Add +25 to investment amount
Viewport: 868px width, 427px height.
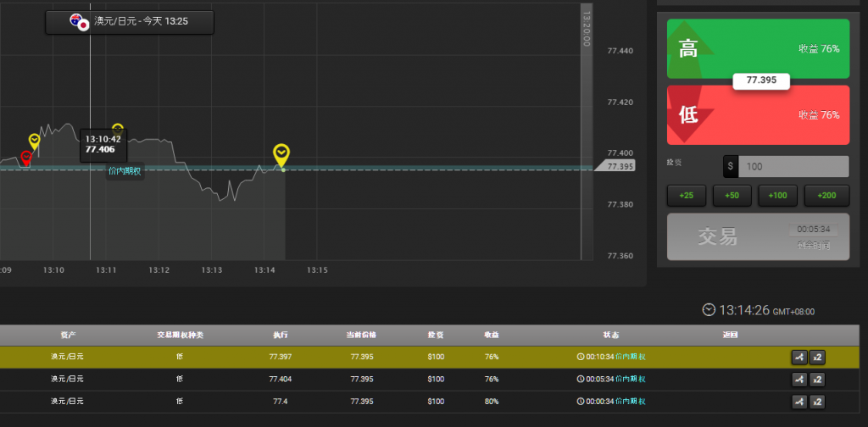[x=687, y=196]
